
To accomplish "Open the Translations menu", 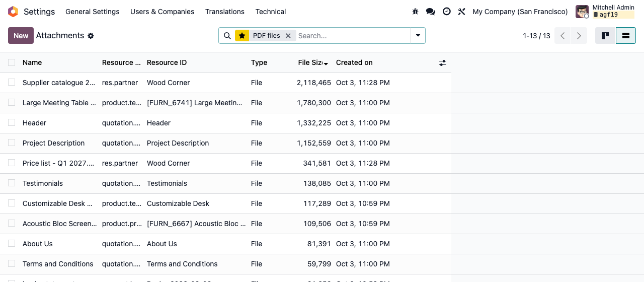I will (225, 12).
